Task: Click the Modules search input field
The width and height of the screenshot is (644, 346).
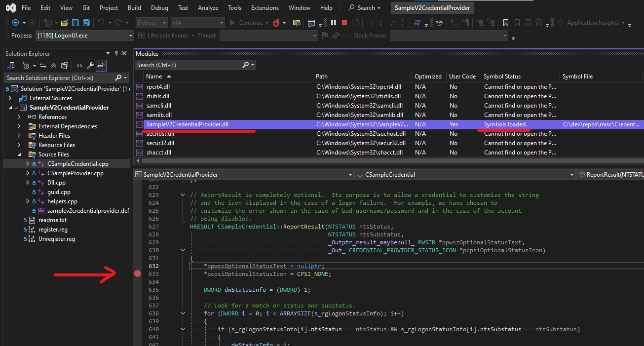Action: (x=188, y=65)
